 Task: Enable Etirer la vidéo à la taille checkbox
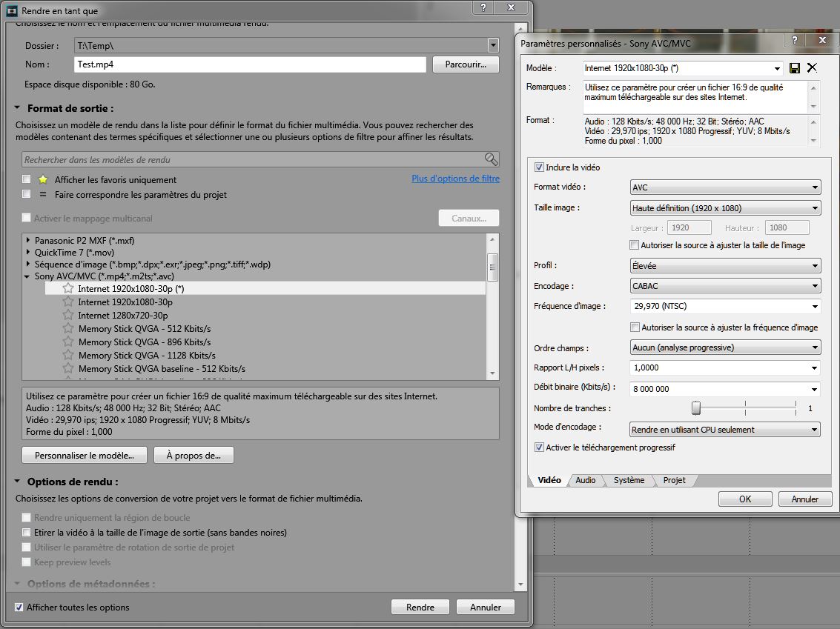tap(27, 533)
